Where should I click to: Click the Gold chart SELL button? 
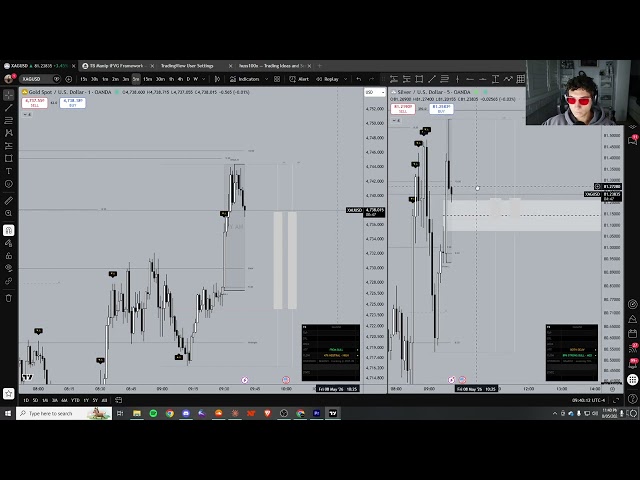(35, 103)
